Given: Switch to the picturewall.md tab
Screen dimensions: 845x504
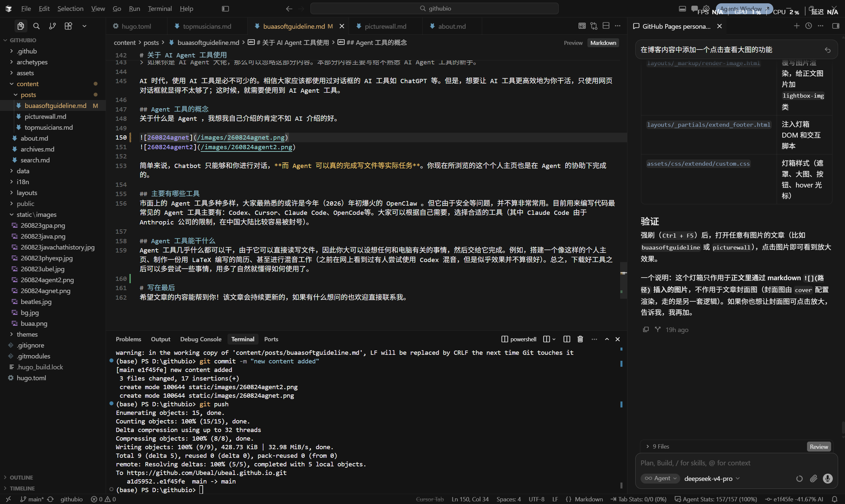Looking at the screenshot, I should tap(385, 26).
